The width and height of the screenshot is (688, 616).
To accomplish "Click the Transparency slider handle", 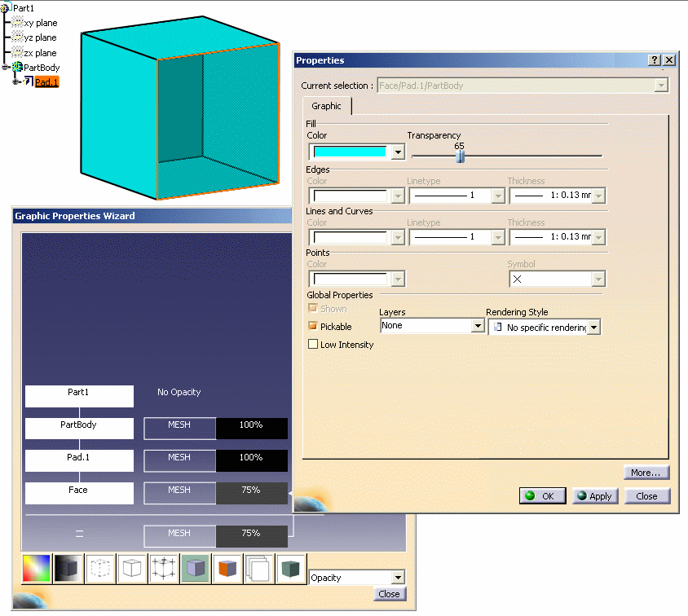I will click(x=460, y=156).
